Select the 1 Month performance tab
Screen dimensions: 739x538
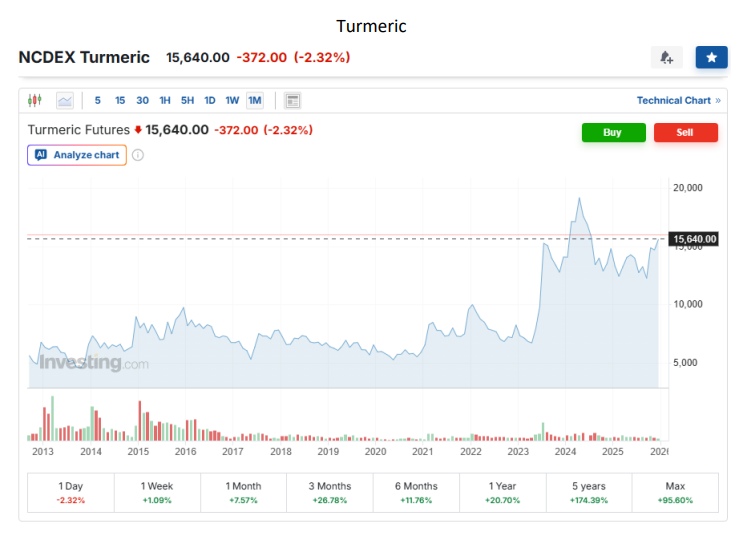click(243, 491)
